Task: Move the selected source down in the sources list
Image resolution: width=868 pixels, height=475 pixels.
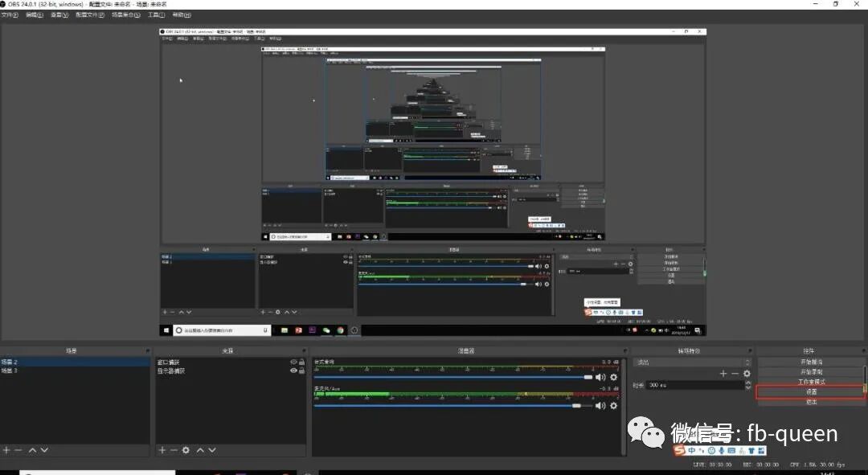Action: point(212,450)
